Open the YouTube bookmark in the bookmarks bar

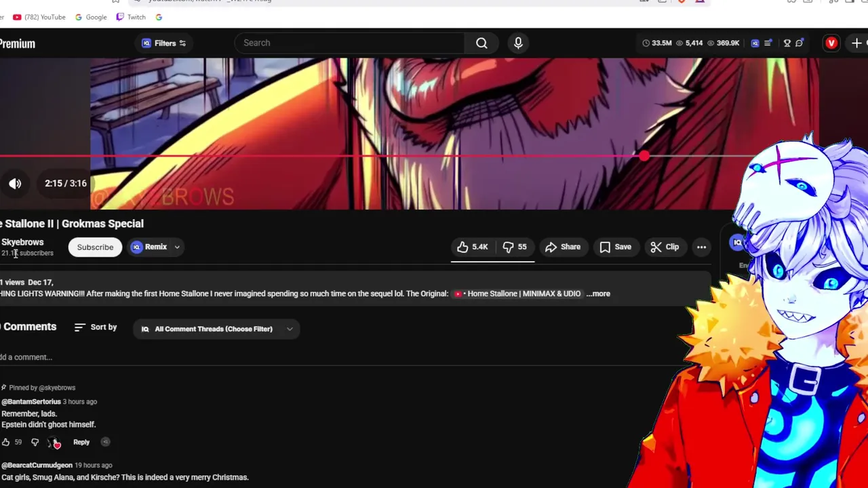39,17
